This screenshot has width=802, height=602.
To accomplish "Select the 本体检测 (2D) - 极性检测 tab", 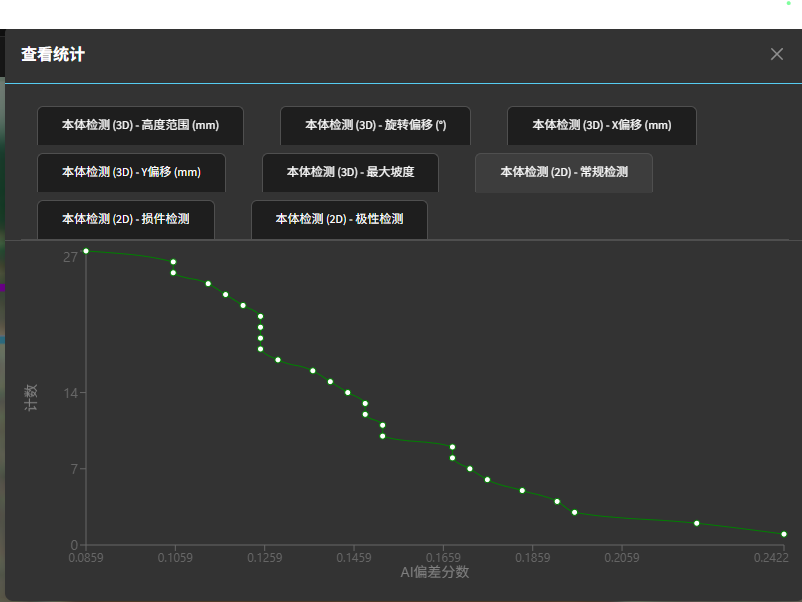I will pos(339,219).
